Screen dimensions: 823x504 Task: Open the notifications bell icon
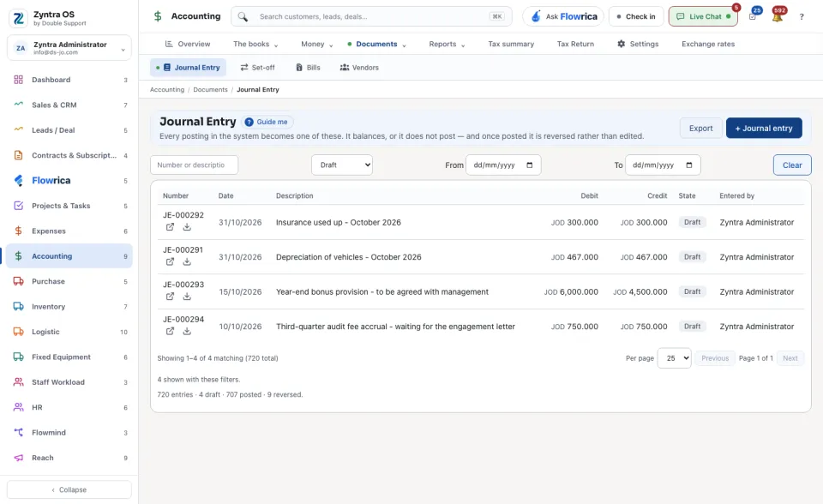pyautogui.click(x=778, y=16)
